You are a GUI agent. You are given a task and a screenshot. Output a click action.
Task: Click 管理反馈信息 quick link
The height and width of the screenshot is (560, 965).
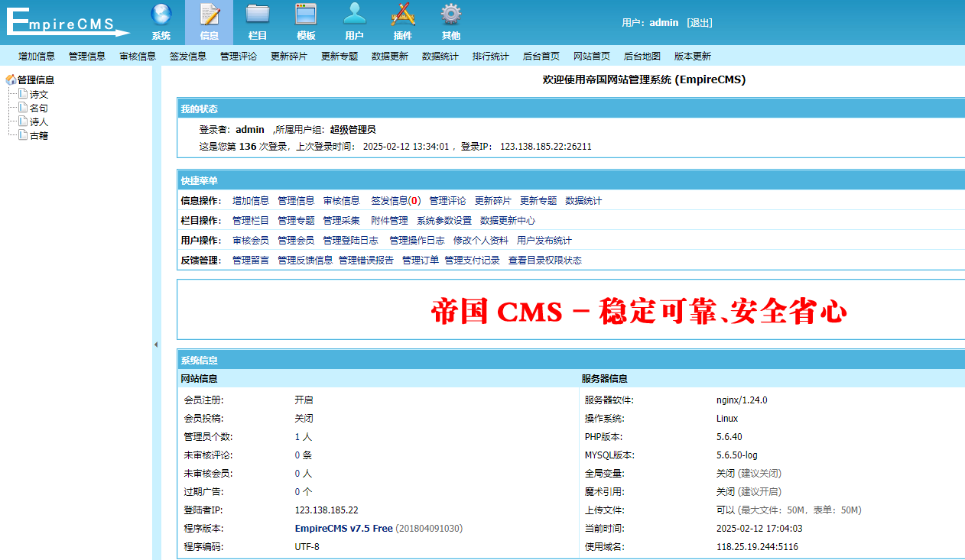(305, 261)
